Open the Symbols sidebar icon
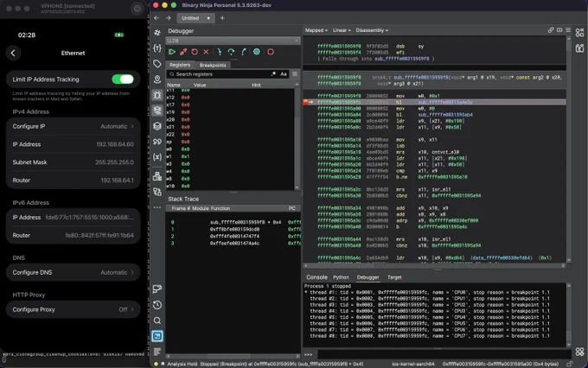The height and width of the screenshot is (368, 588). 157,33
